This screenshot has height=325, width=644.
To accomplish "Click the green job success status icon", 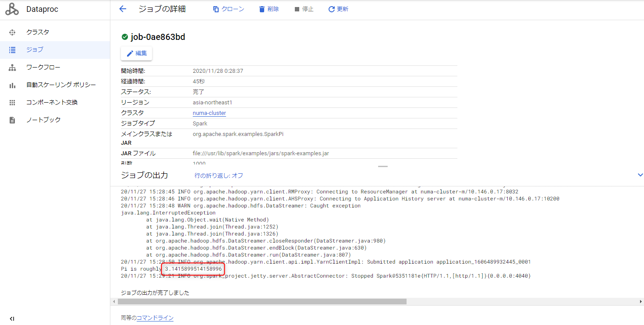I will point(125,37).
